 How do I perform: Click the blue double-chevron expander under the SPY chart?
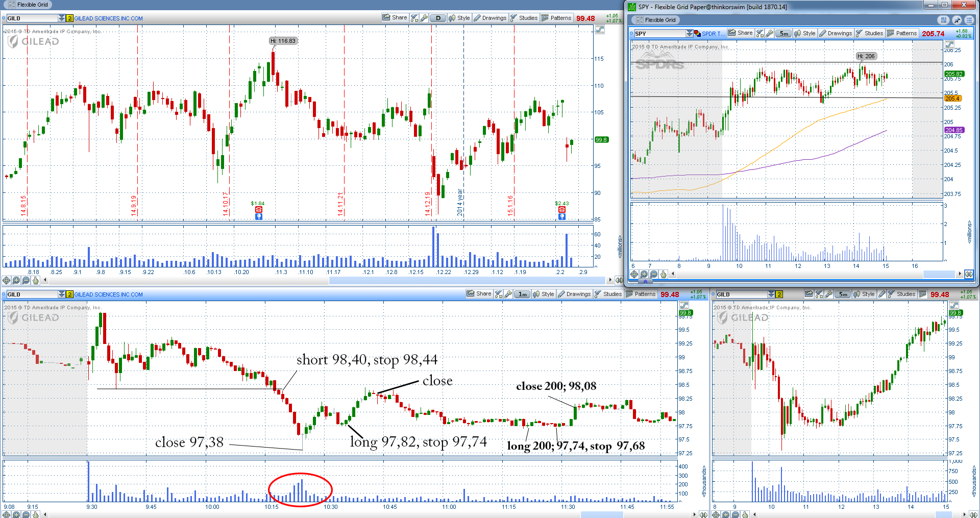coord(645,281)
